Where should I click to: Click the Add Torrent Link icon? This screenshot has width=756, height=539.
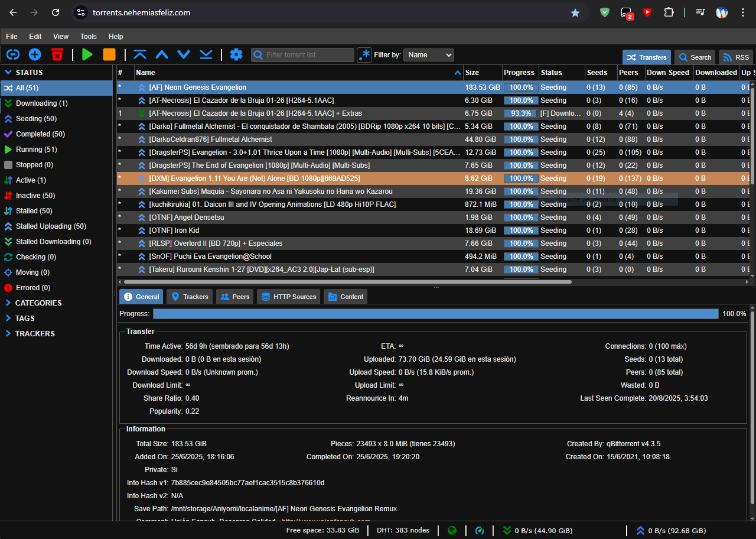click(x=12, y=54)
